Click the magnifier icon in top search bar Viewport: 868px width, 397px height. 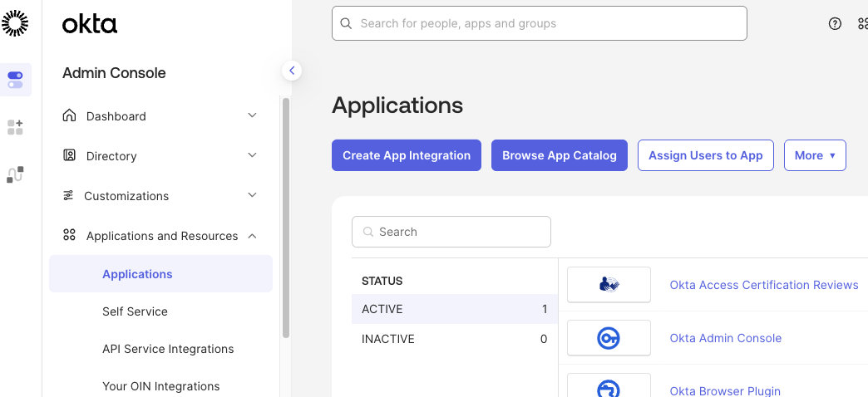pyautogui.click(x=346, y=23)
